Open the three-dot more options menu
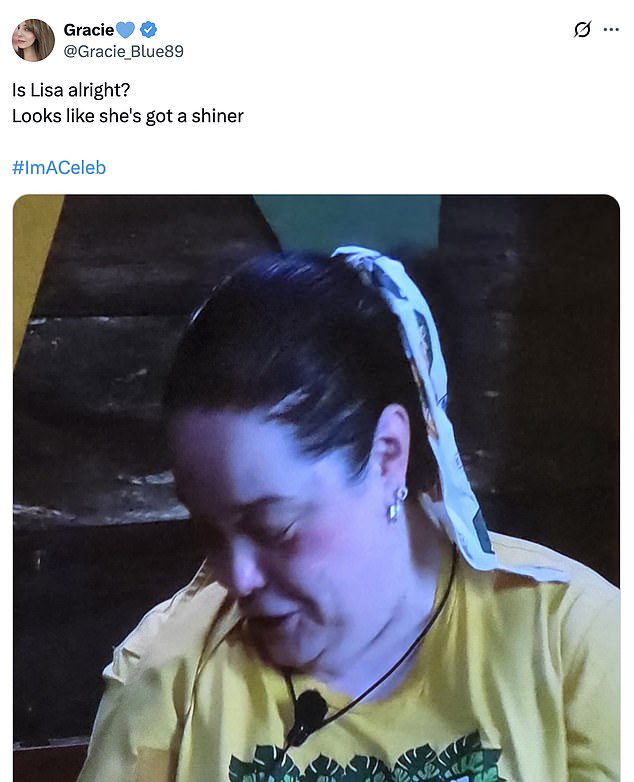Image resolution: width=634 pixels, height=782 pixels. (611, 30)
